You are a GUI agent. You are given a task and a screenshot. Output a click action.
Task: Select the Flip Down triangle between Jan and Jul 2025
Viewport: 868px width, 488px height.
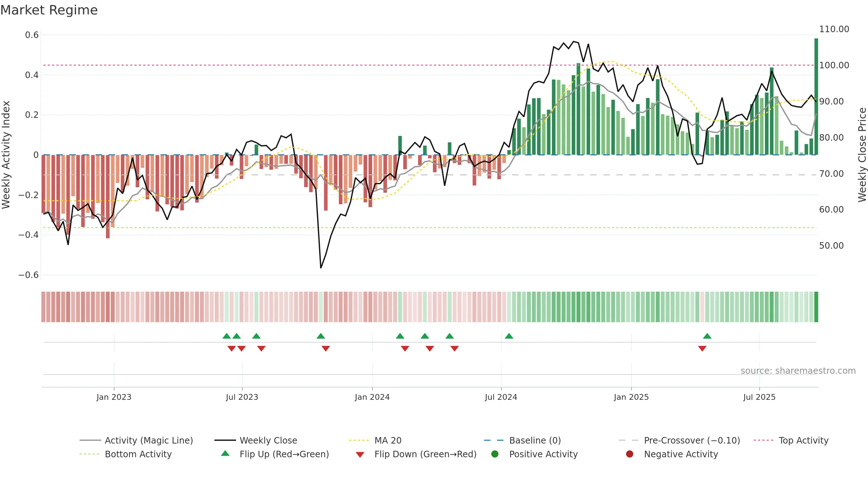click(702, 348)
